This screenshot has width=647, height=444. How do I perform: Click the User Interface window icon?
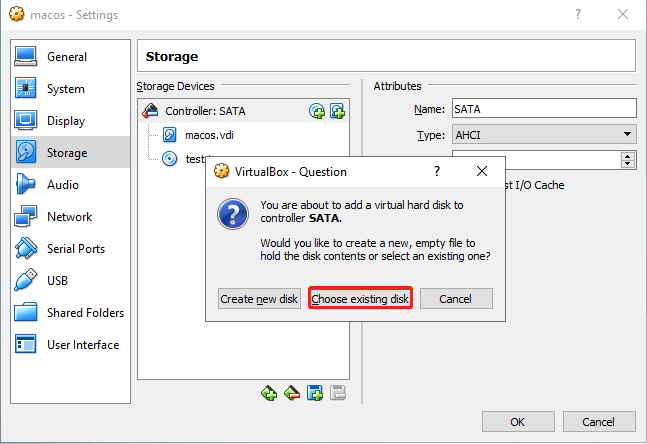[x=26, y=344]
